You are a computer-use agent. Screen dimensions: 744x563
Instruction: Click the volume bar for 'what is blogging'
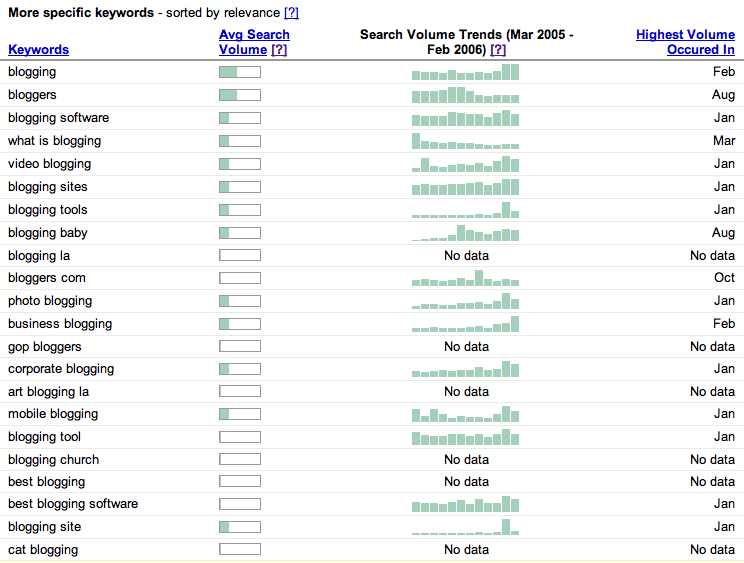coord(240,141)
